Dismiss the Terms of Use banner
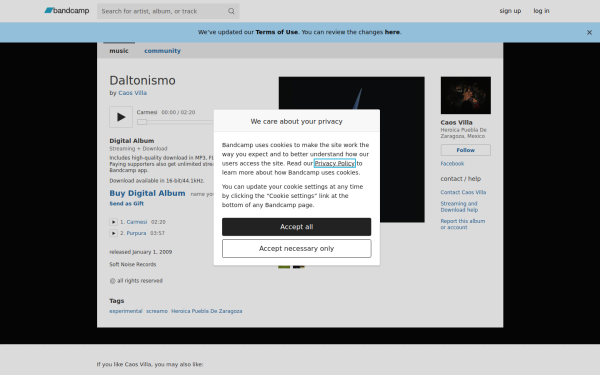 click(x=589, y=33)
